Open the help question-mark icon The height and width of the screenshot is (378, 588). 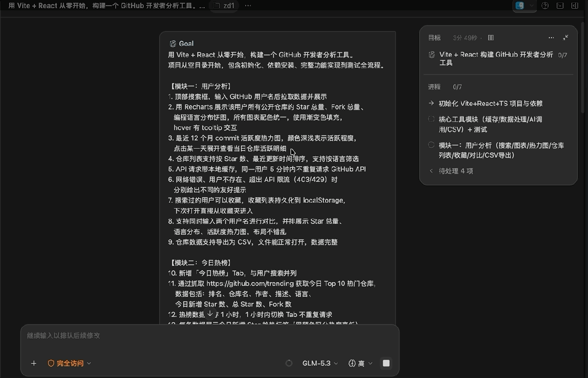(545, 5)
